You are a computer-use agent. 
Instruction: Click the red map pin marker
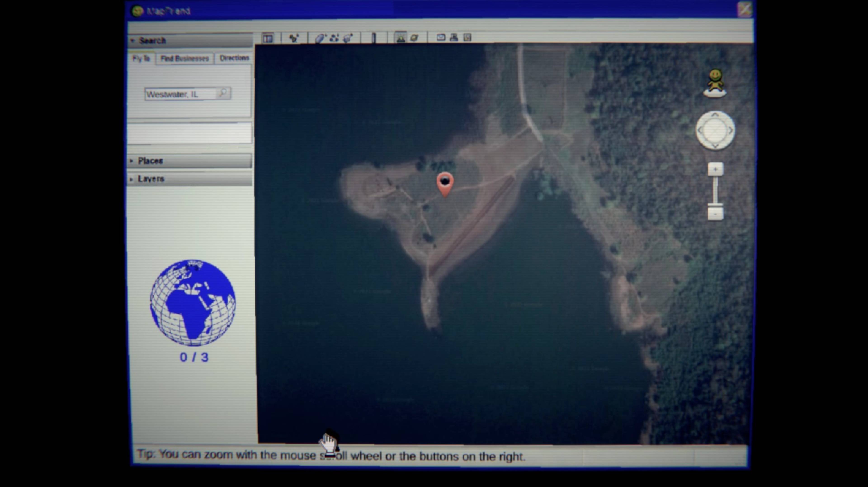point(445,184)
